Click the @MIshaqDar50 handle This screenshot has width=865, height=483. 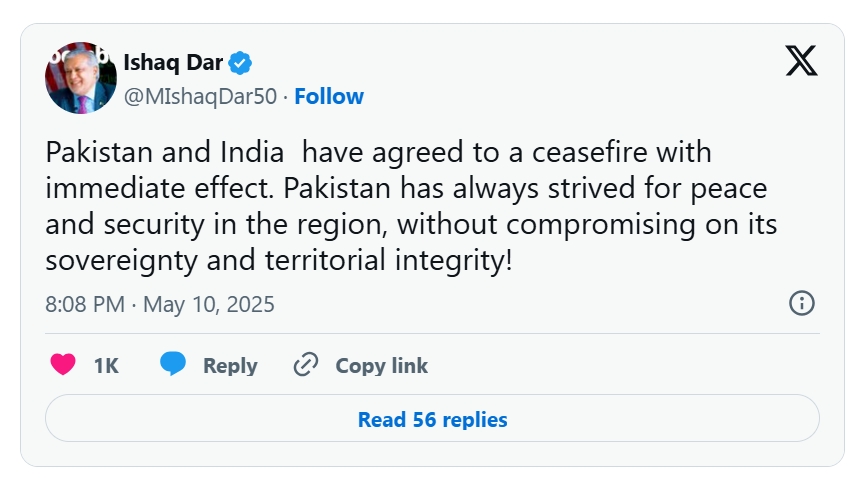pos(199,97)
